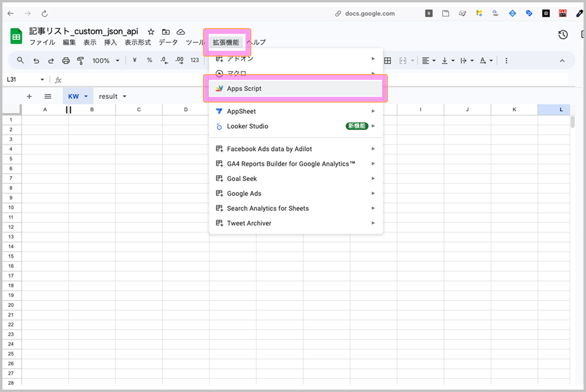The height and width of the screenshot is (392, 586).
Task: Open the Google Ads add-on
Action: tap(295, 194)
